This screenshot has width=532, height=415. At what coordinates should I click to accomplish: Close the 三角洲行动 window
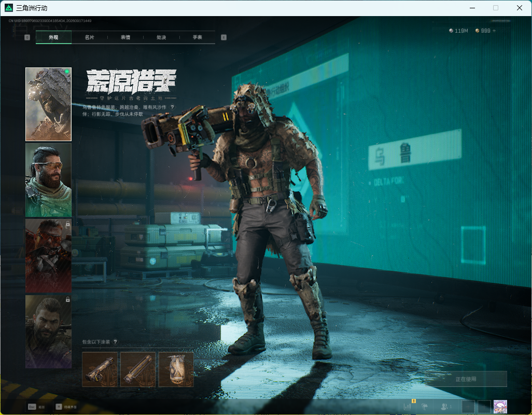point(520,8)
